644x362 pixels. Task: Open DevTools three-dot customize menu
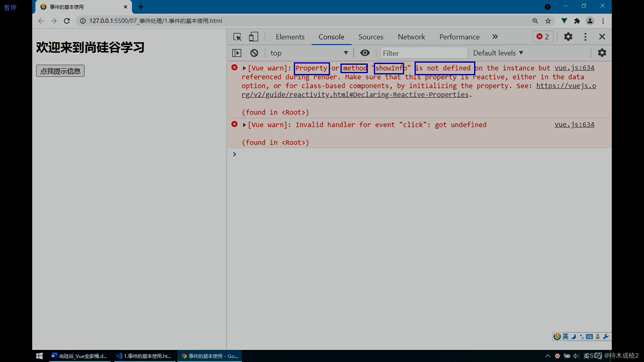point(585,37)
